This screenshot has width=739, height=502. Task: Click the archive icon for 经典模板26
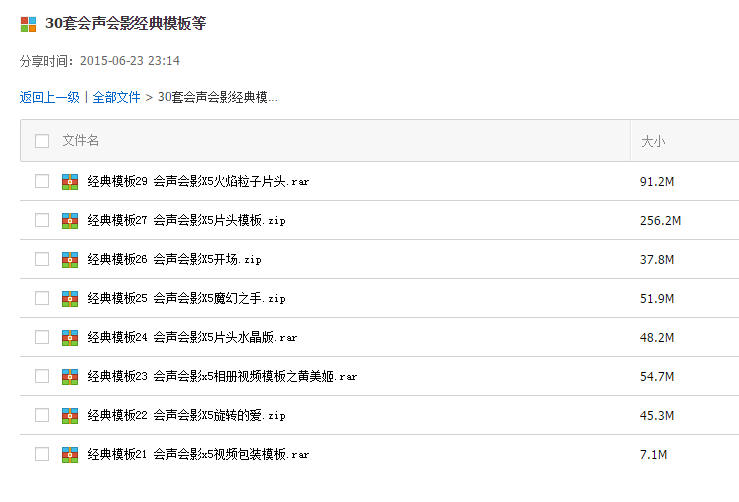[70, 260]
